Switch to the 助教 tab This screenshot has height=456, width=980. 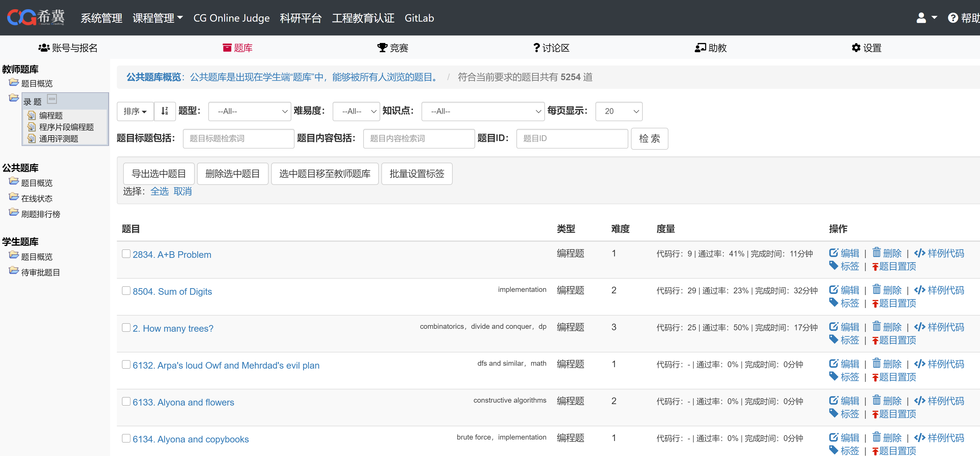coord(710,48)
